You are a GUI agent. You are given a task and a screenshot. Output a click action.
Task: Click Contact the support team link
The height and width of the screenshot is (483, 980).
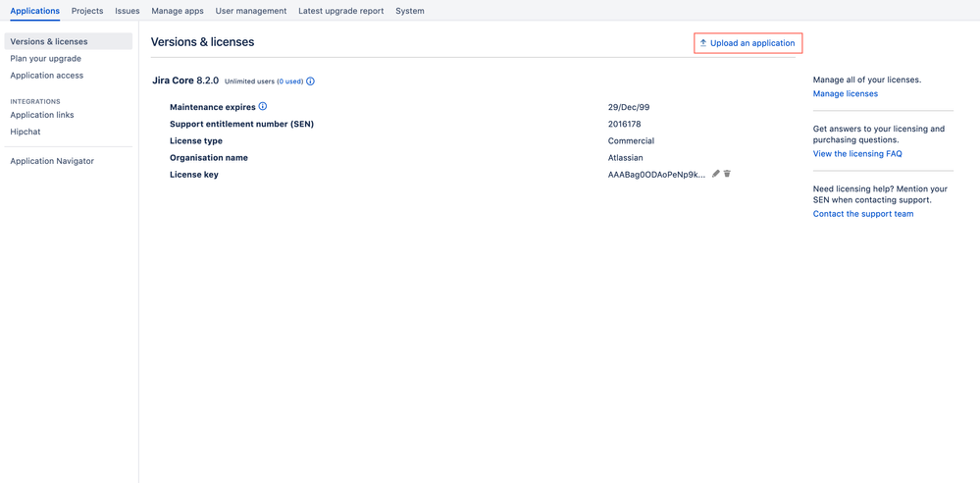tap(863, 214)
